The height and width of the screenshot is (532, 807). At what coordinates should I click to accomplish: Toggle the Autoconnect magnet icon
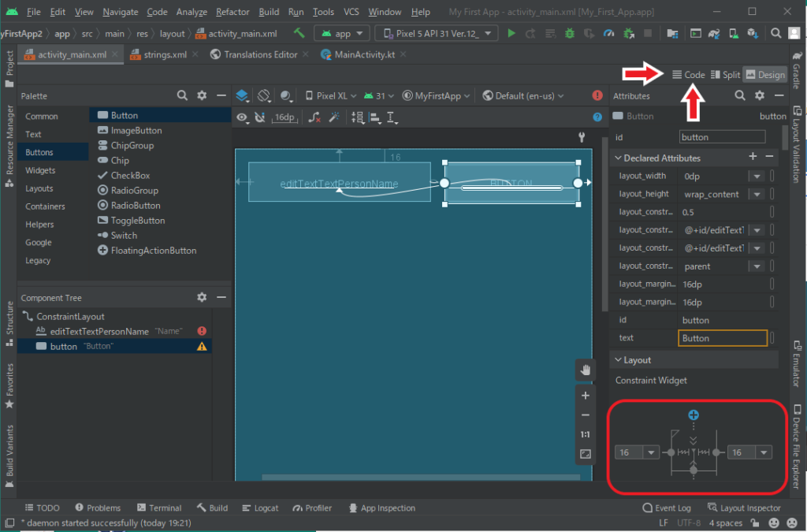(x=259, y=117)
